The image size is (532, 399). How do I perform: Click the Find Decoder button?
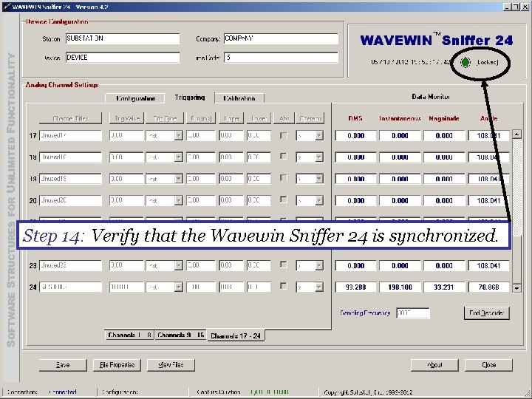tap(486, 313)
